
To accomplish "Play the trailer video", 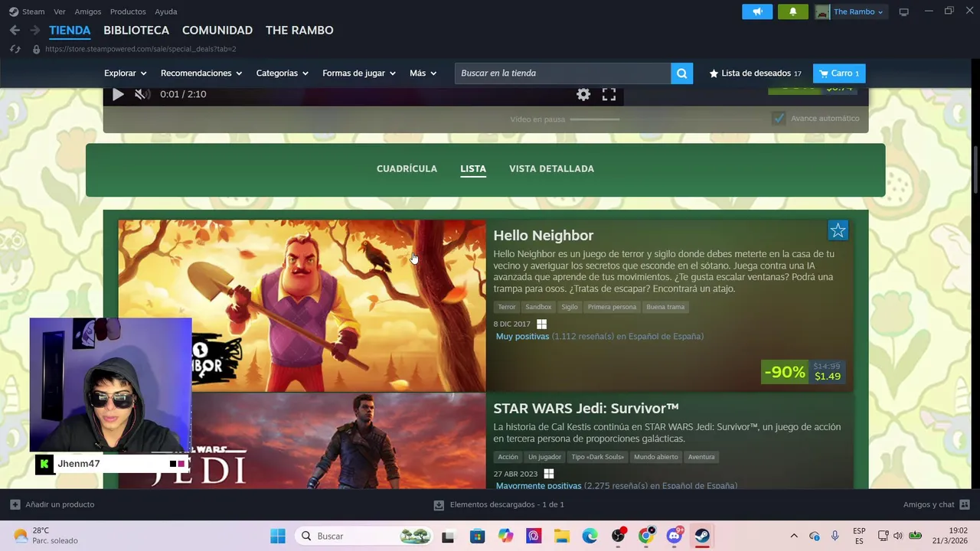I will (118, 94).
